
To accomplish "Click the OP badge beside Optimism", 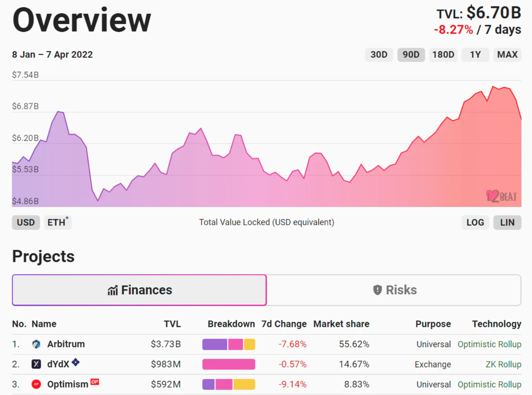I will (x=95, y=382).
